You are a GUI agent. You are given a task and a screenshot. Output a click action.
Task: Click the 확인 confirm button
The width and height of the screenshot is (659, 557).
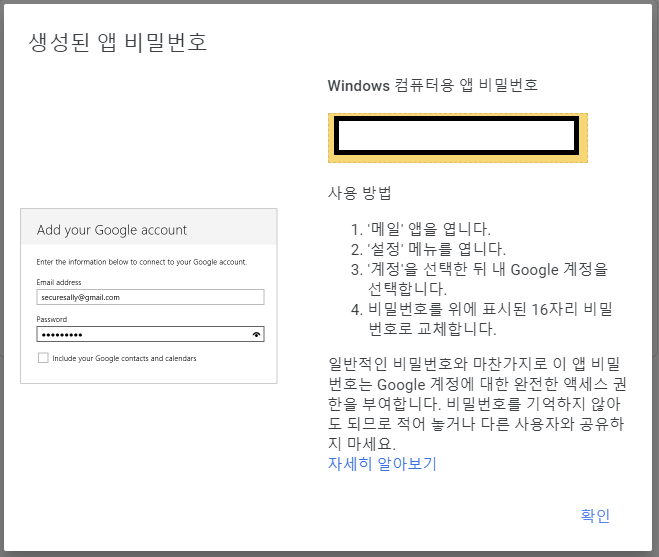click(595, 515)
